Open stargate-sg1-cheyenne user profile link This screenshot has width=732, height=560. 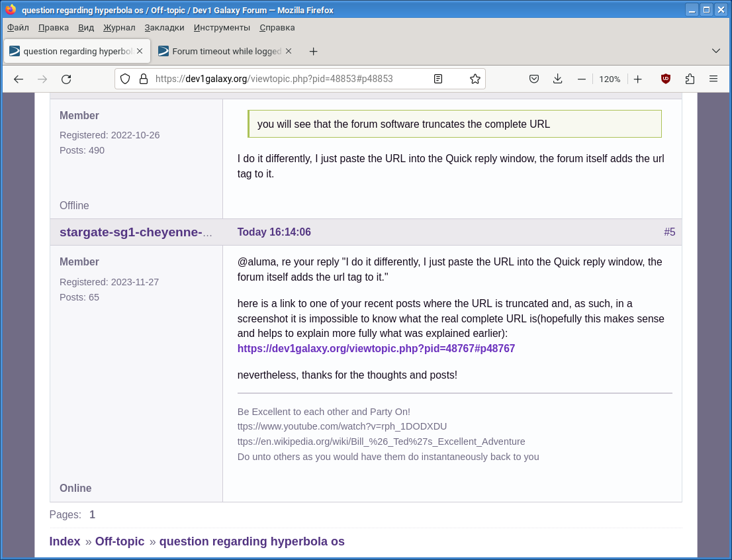(136, 232)
